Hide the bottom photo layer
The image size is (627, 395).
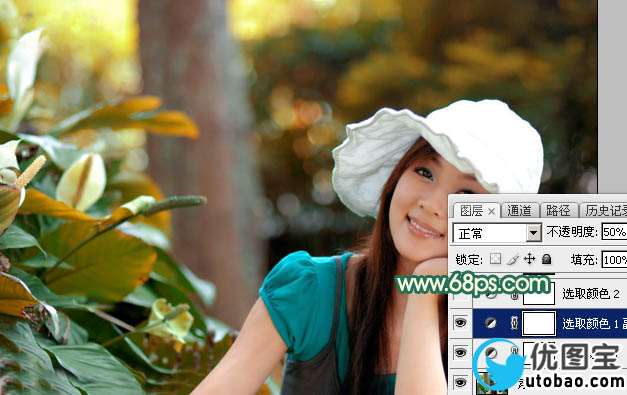460,382
